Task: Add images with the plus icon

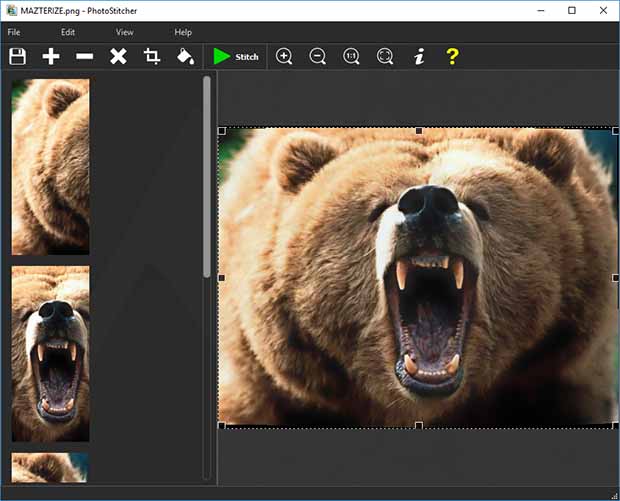Action: pos(51,57)
